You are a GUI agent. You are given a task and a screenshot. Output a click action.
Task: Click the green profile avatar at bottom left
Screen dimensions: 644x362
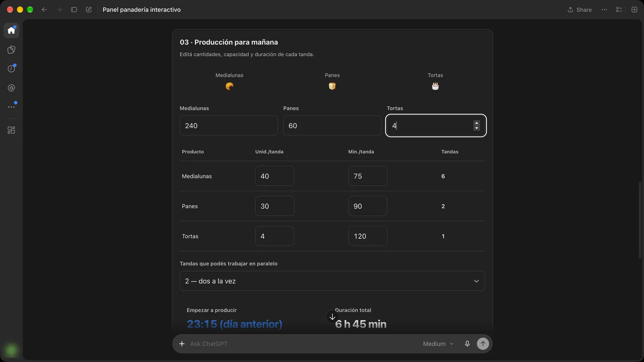[11, 350]
